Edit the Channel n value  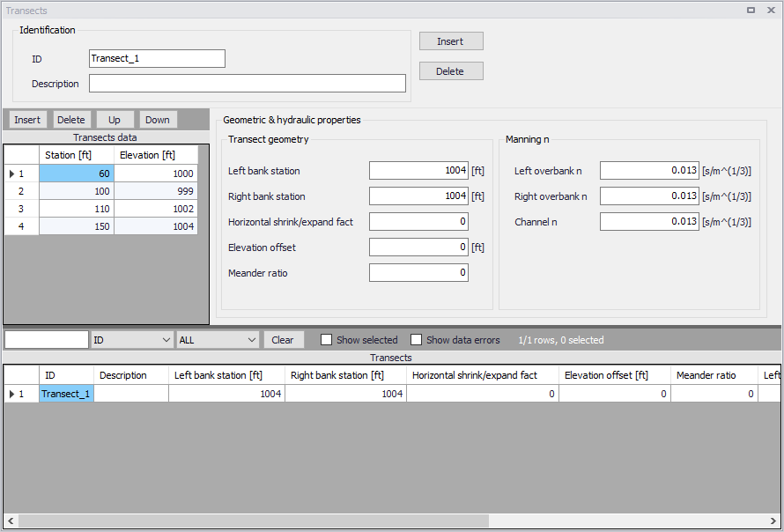(x=649, y=221)
